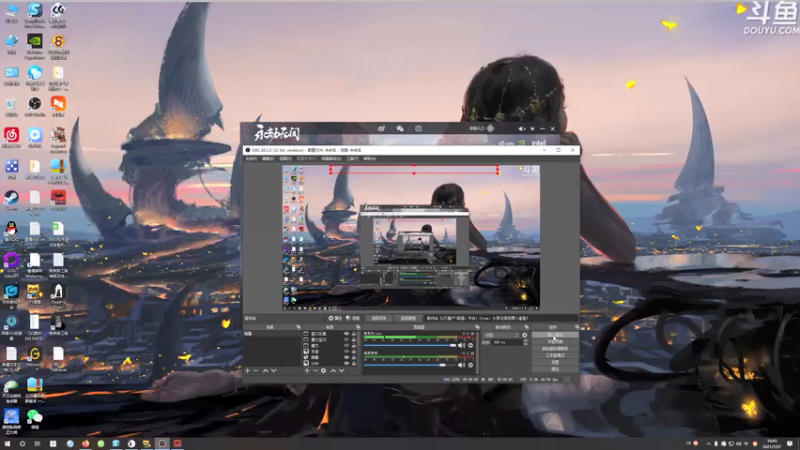Mute the 麦克风/Aux channel speaker
Viewport: 800px width, 450px height.
coord(462,345)
